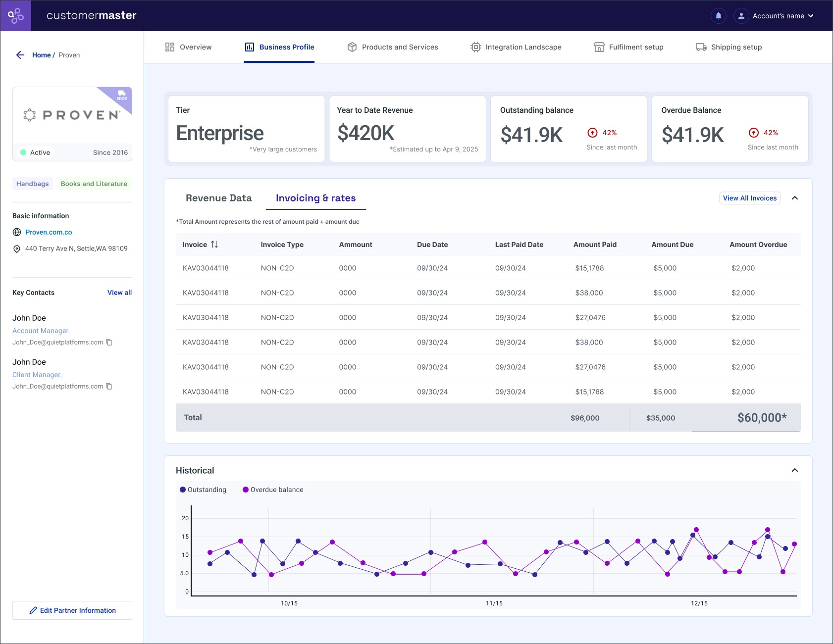Click the Integration Landscape chip icon
This screenshot has width=833, height=644.
(x=476, y=47)
